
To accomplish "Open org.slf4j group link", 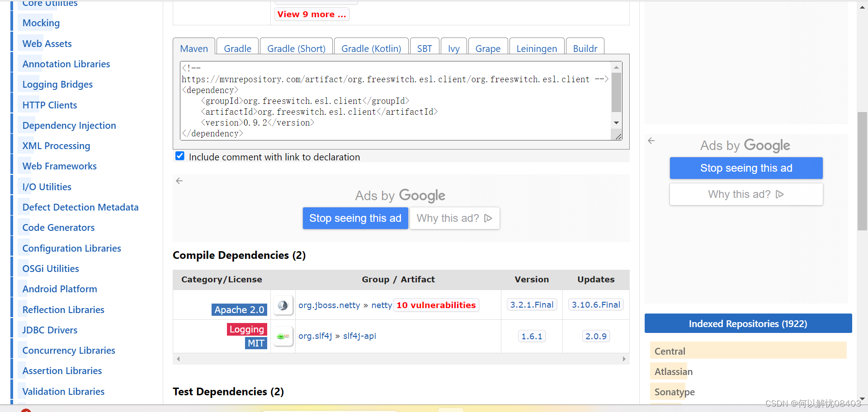I will pyautogui.click(x=315, y=336).
